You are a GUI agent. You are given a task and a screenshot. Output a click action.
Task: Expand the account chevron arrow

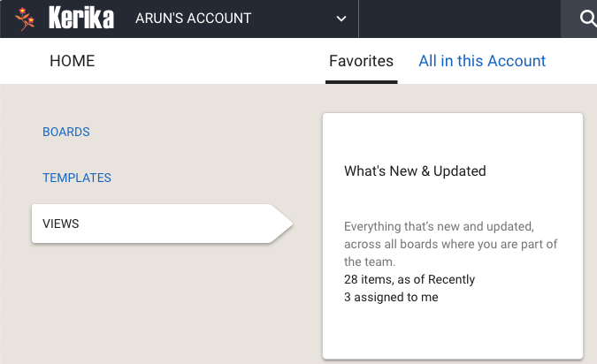tap(341, 19)
